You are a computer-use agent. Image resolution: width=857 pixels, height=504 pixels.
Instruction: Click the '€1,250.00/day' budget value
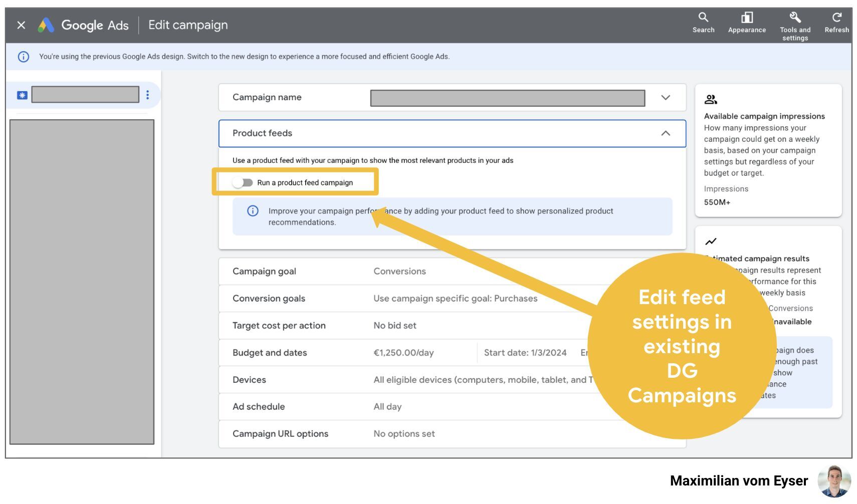click(x=403, y=353)
